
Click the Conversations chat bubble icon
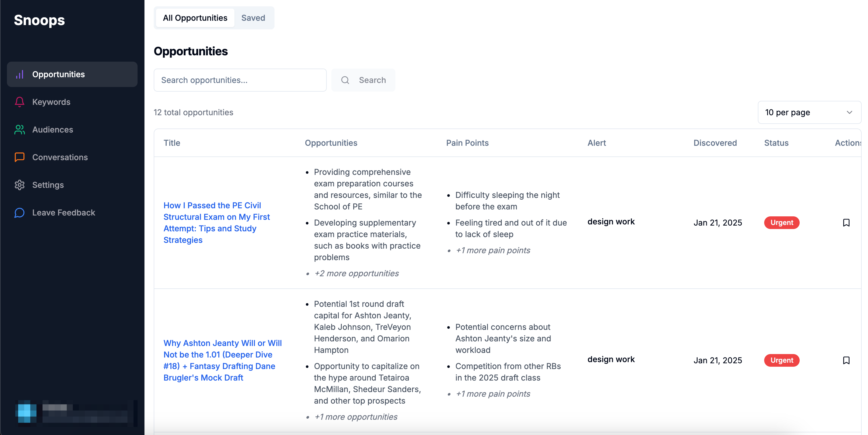(20, 157)
